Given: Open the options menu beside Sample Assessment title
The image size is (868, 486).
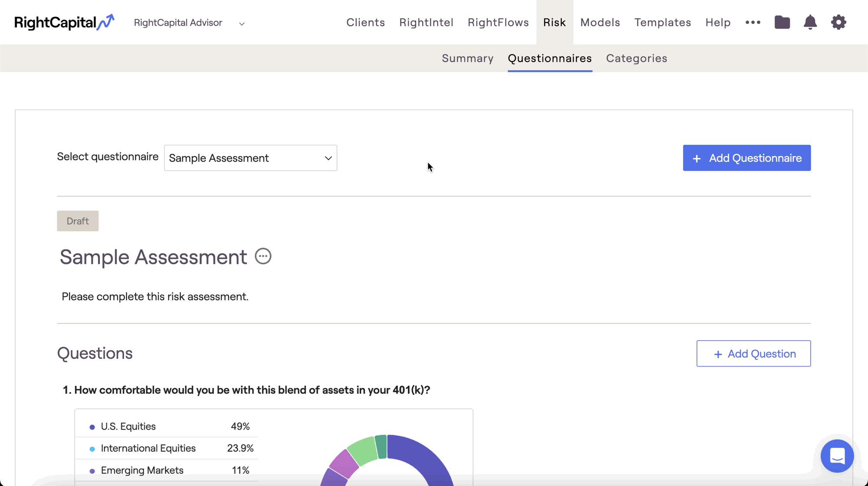Looking at the screenshot, I should 263,256.
